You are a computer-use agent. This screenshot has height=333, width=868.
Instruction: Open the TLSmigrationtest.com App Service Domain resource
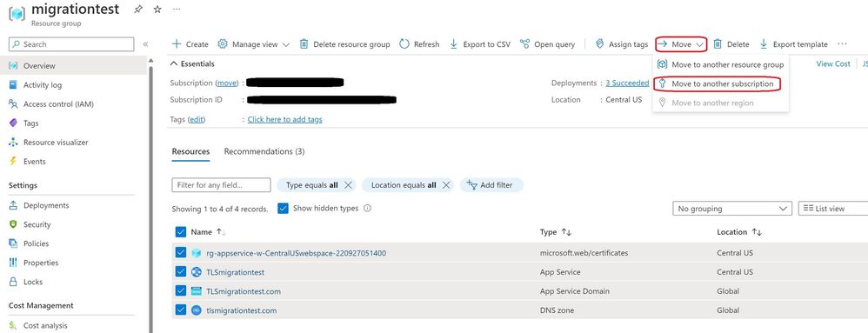pos(244,291)
